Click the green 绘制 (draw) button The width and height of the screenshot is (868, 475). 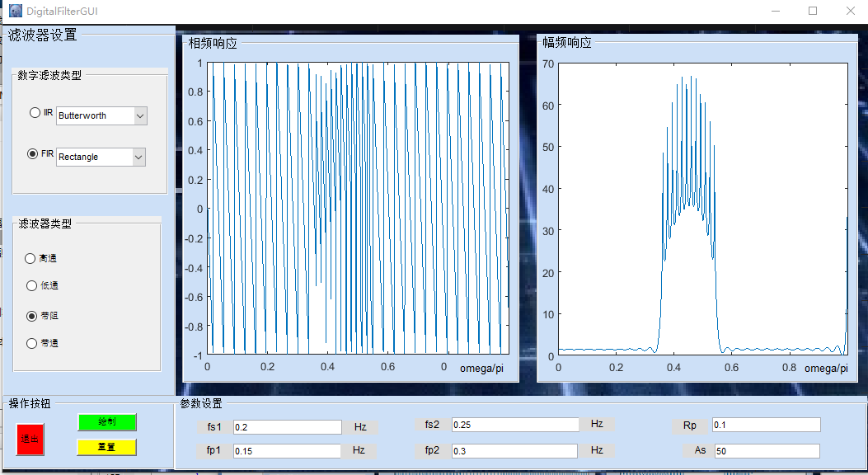click(106, 422)
